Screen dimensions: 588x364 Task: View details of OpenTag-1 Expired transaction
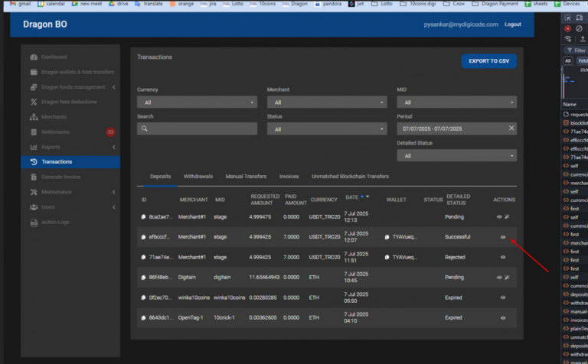(x=503, y=318)
